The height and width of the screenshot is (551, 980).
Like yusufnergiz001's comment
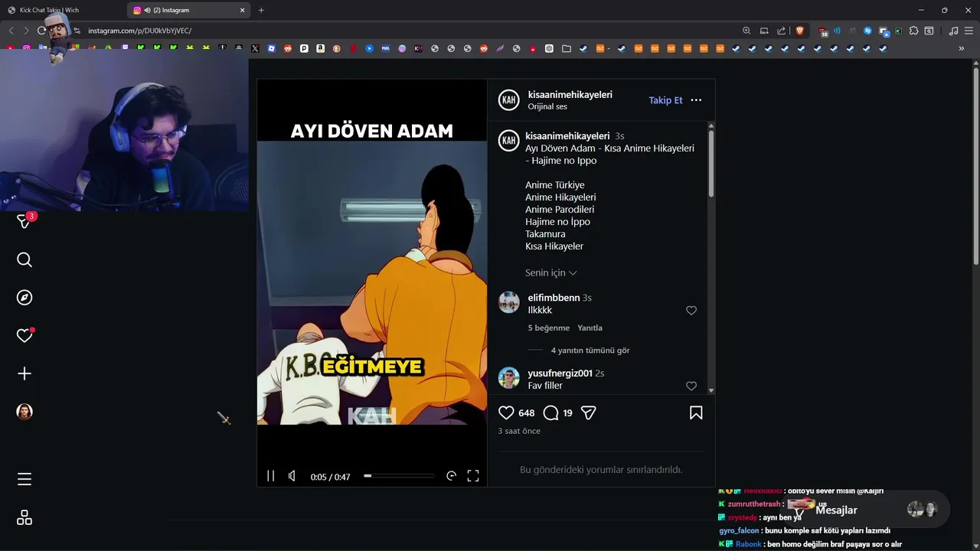click(691, 386)
